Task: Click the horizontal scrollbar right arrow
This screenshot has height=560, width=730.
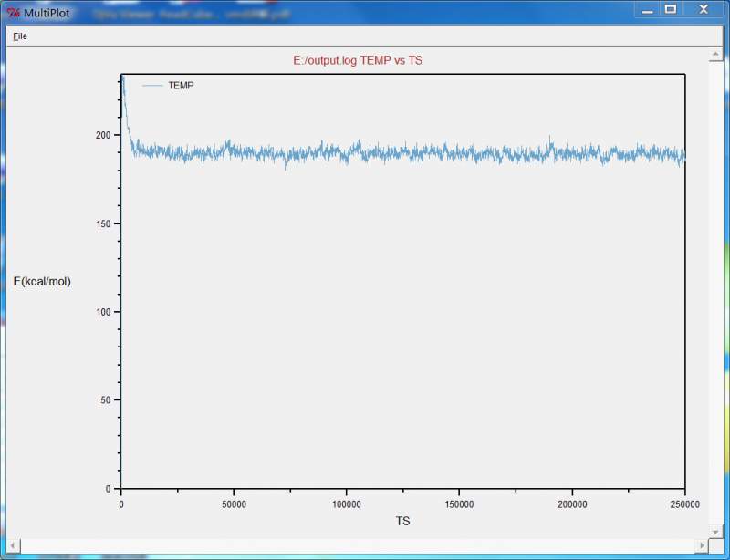Action: click(702, 545)
